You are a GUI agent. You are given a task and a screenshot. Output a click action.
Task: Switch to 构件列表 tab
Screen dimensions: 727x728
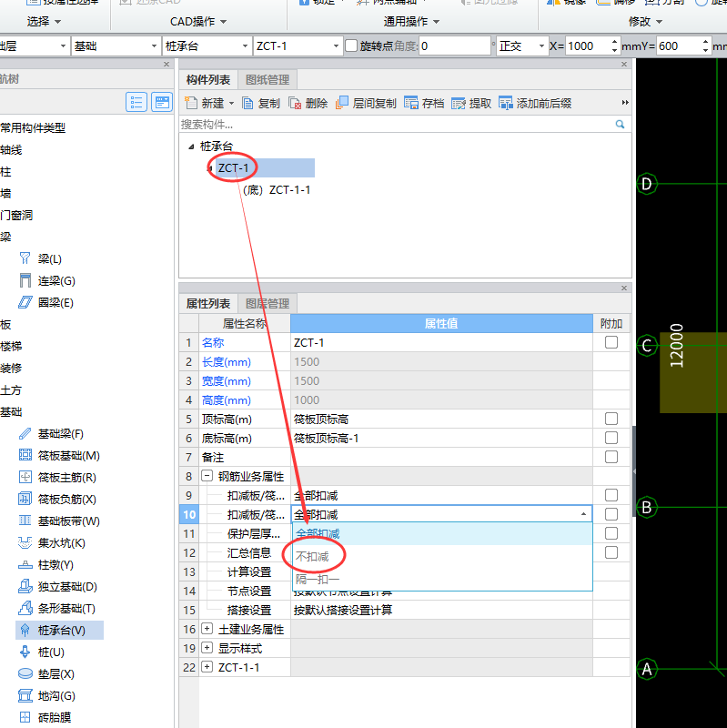point(208,80)
